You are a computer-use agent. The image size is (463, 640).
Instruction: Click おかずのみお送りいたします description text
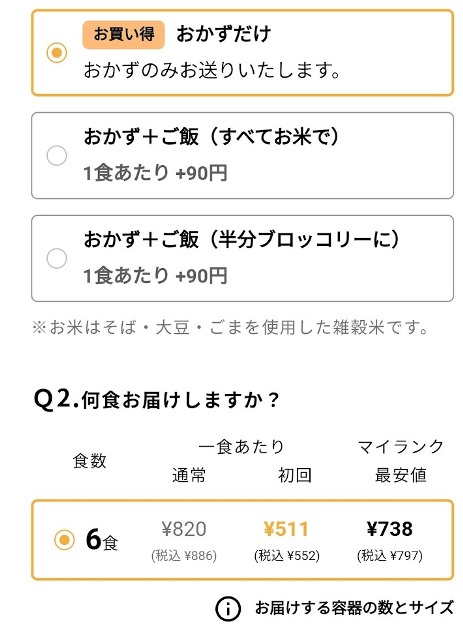coord(212,70)
